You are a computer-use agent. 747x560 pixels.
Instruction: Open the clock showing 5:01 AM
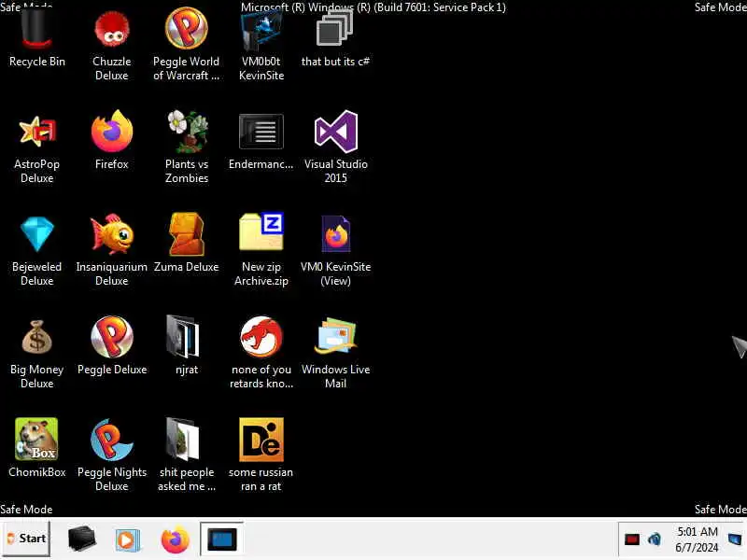[x=697, y=539]
